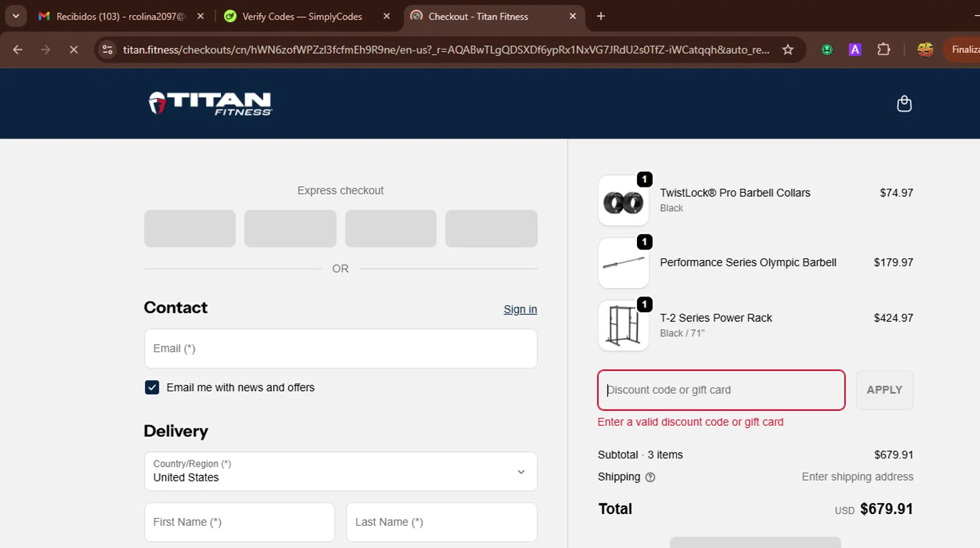Focus the Last Name field

tap(442, 522)
